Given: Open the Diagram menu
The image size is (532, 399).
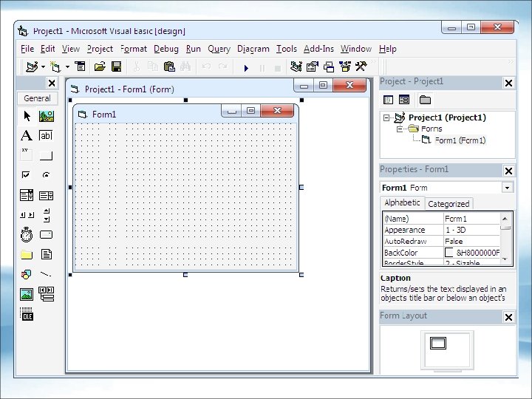Looking at the screenshot, I should coord(253,49).
